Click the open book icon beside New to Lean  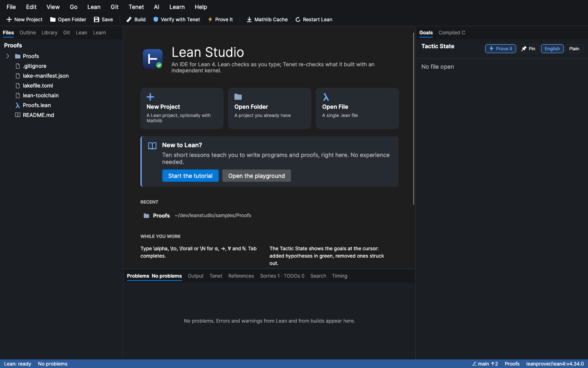[x=152, y=146]
